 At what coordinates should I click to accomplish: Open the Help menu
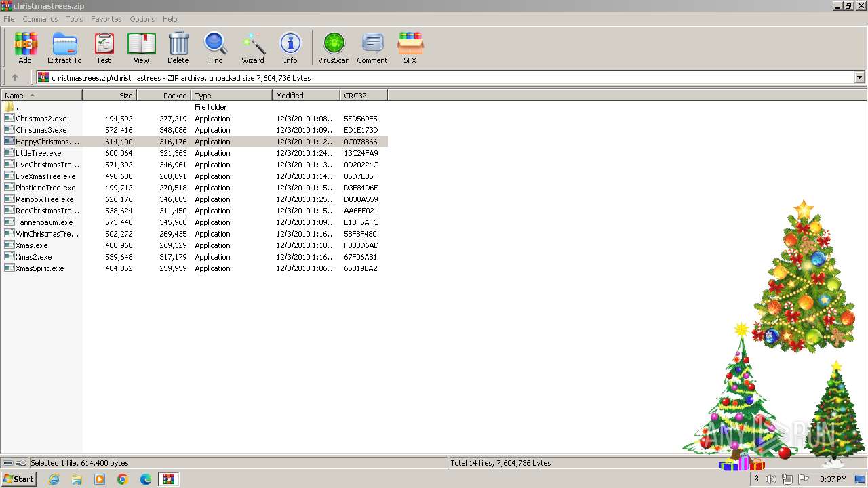170,19
